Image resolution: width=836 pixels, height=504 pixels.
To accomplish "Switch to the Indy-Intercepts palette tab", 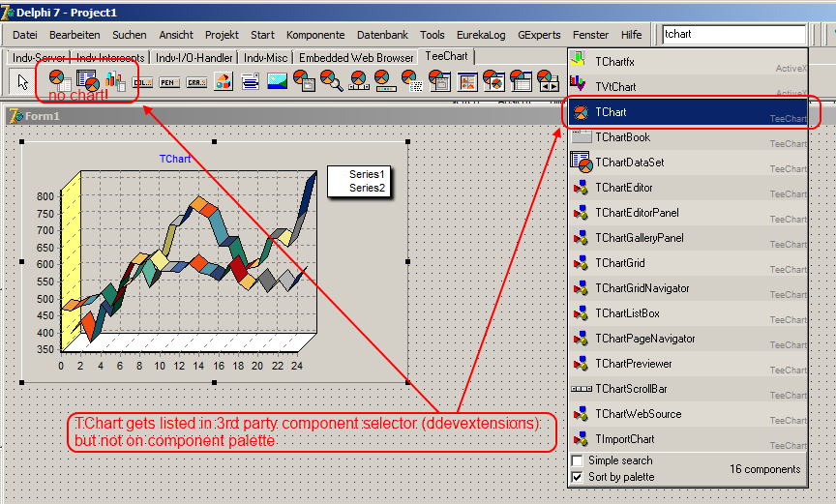I will [x=110, y=57].
